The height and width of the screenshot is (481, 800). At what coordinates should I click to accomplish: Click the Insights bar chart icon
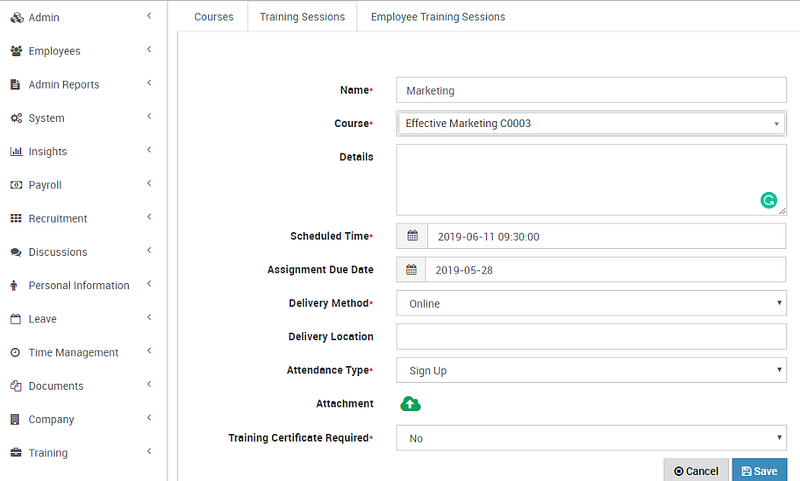16,151
